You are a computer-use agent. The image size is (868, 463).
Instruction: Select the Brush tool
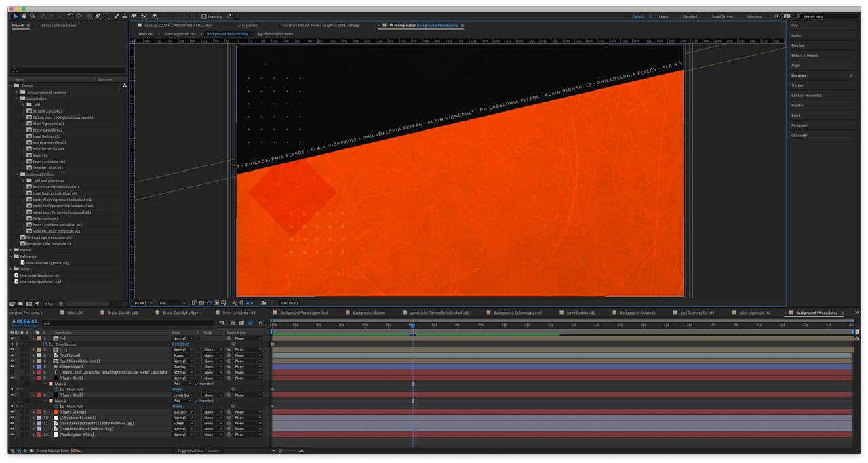click(117, 16)
